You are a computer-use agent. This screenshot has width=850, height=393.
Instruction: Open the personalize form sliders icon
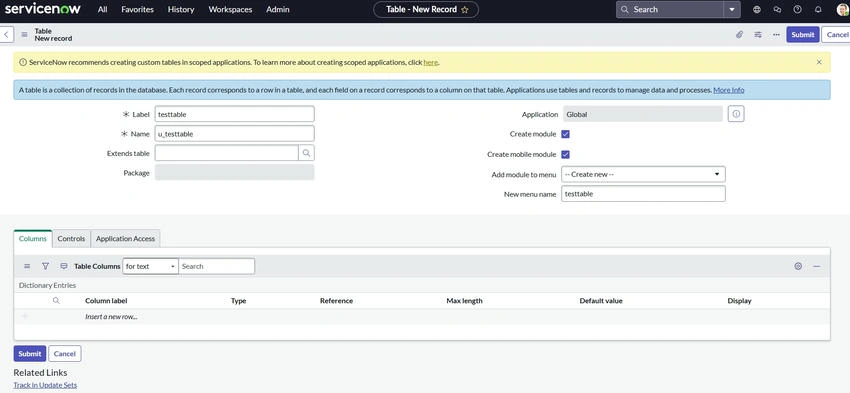(x=758, y=35)
